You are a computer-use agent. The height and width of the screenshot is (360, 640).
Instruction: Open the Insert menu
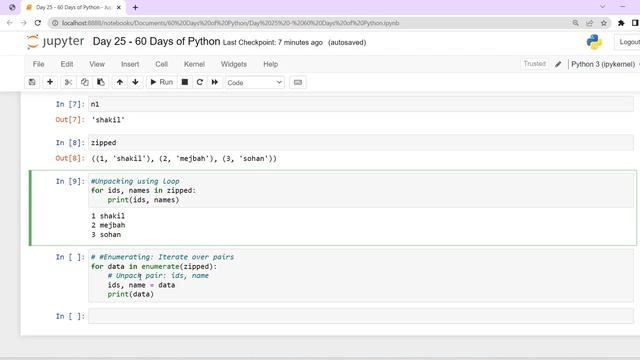[x=130, y=64]
